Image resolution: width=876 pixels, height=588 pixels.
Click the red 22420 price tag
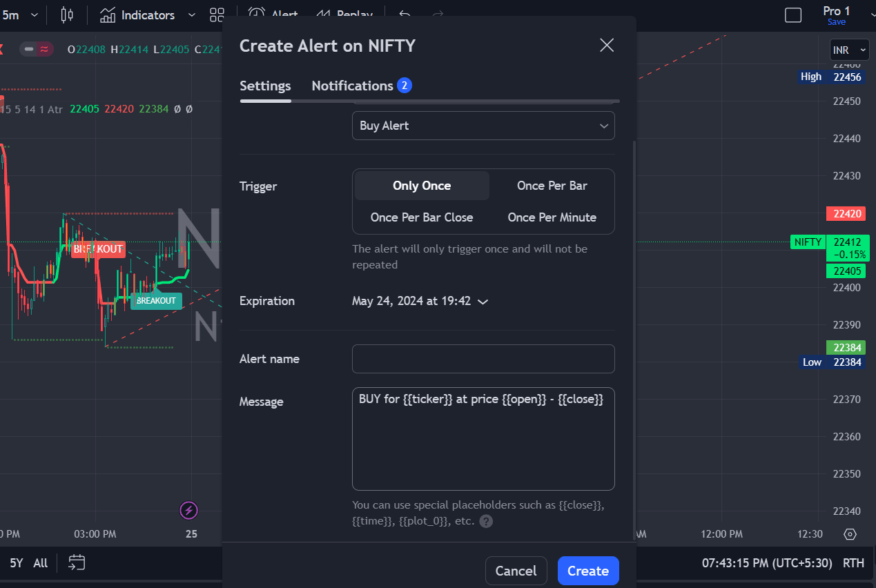tap(846, 214)
